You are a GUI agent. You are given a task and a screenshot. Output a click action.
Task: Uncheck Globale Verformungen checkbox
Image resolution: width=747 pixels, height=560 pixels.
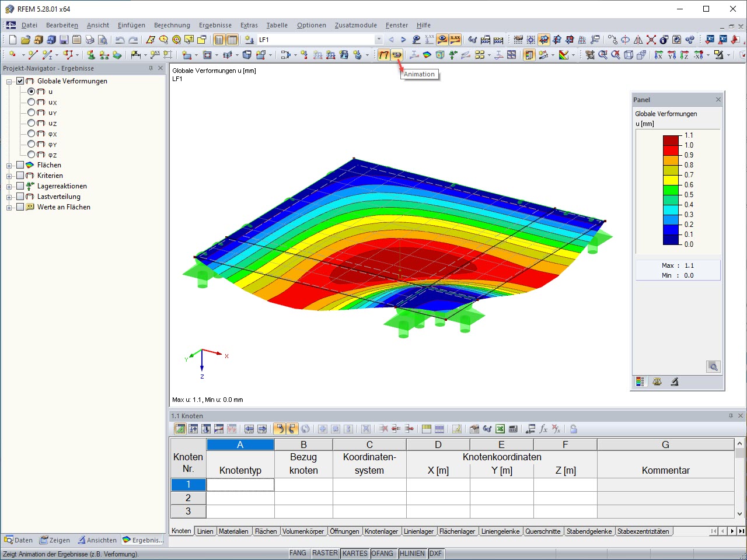(20, 81)
